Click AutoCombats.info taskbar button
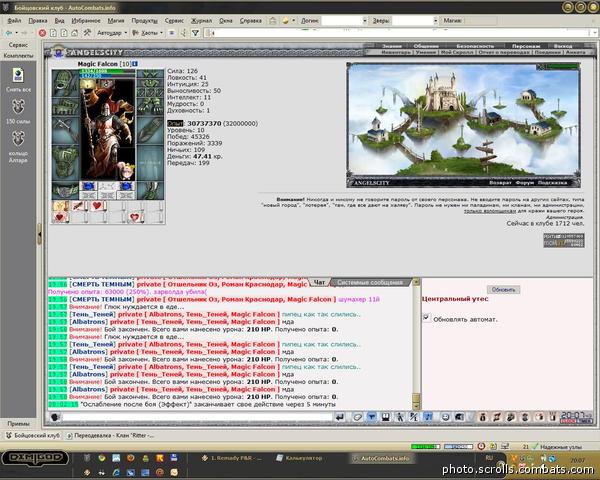Image resolution: width=600 pixels, height=480 pixels. (x=381, y=458)
